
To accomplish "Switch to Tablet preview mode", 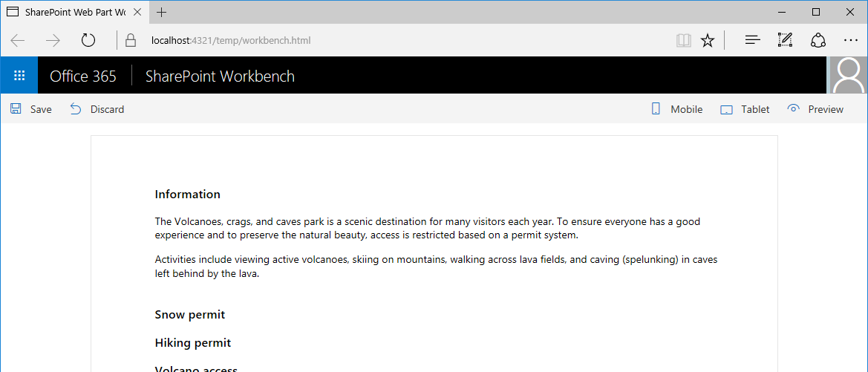I will (x=745, y=109).
